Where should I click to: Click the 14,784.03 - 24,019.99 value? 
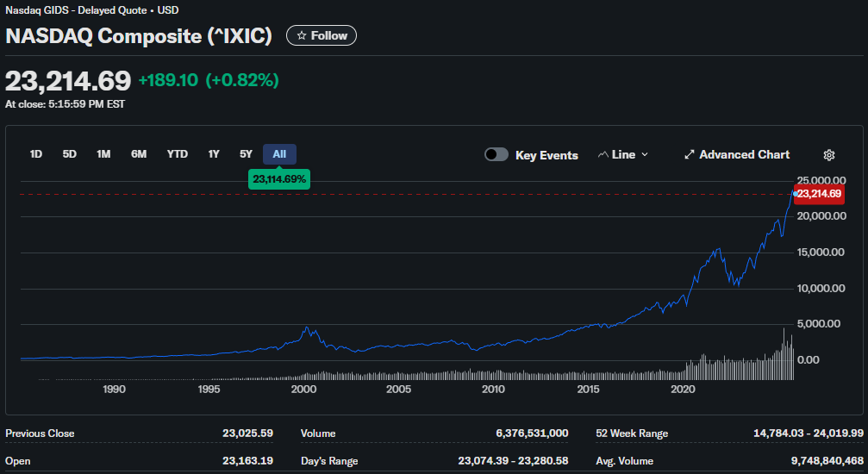[x=809, y=433]
